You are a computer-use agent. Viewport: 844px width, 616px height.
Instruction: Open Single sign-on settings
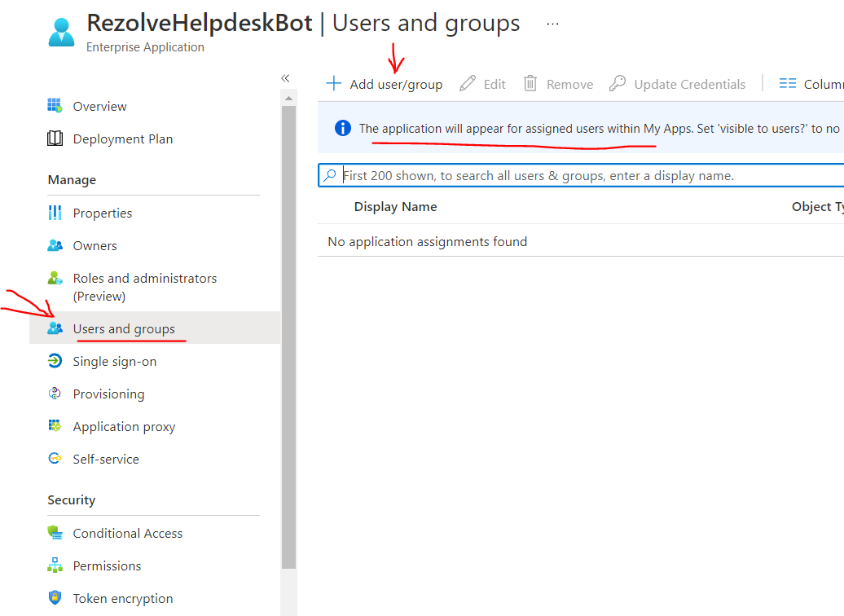(x=115, y=361)
